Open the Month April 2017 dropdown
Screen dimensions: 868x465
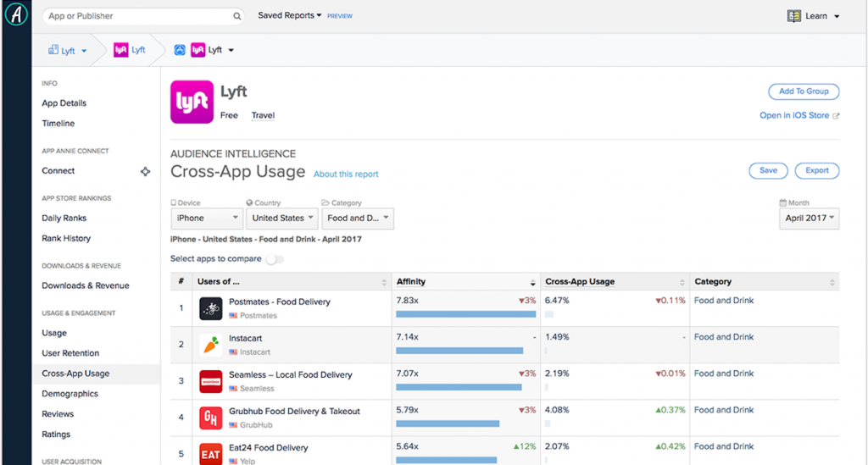coord(810,219)
